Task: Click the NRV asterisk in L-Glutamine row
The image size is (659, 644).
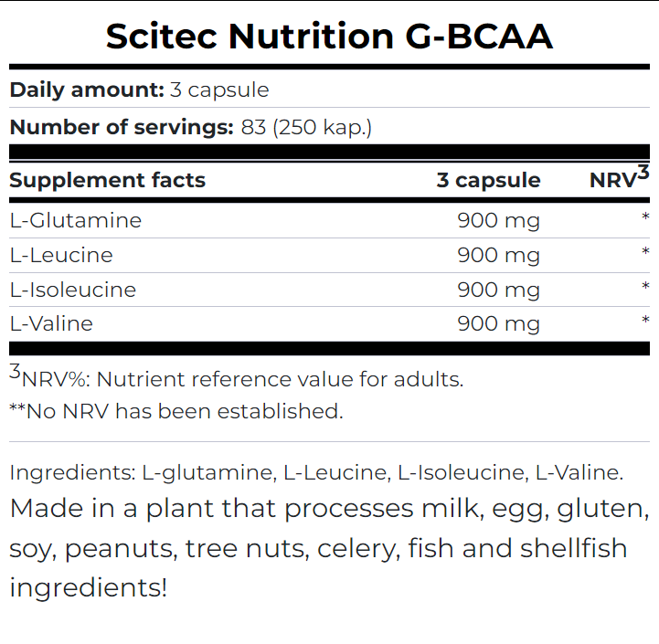Action: [x=645, y=218]
